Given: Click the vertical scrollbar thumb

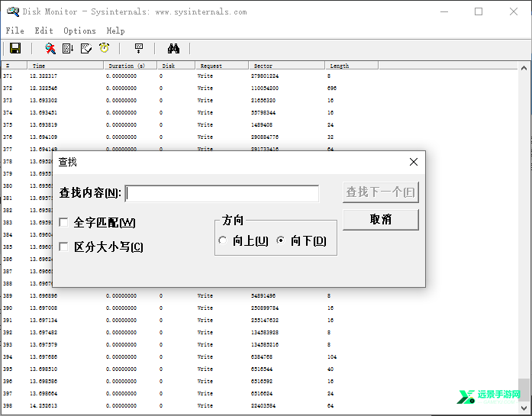Looking at the screenshot, I should click(x=524, y=390).
